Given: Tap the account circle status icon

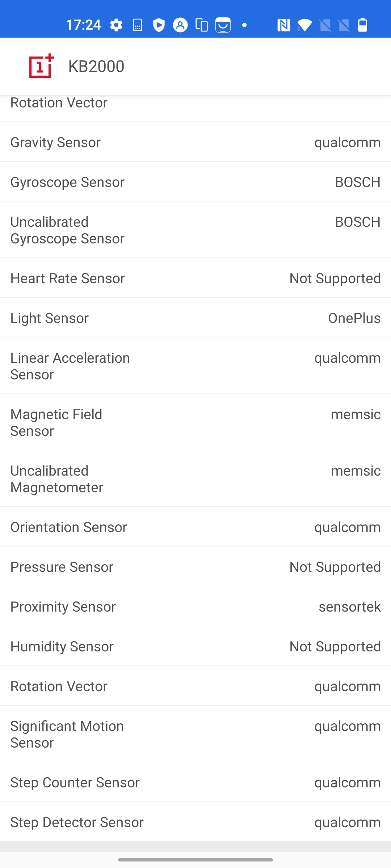Looking at the screenshot, I should pyautogui.click(x=180, y=25).
